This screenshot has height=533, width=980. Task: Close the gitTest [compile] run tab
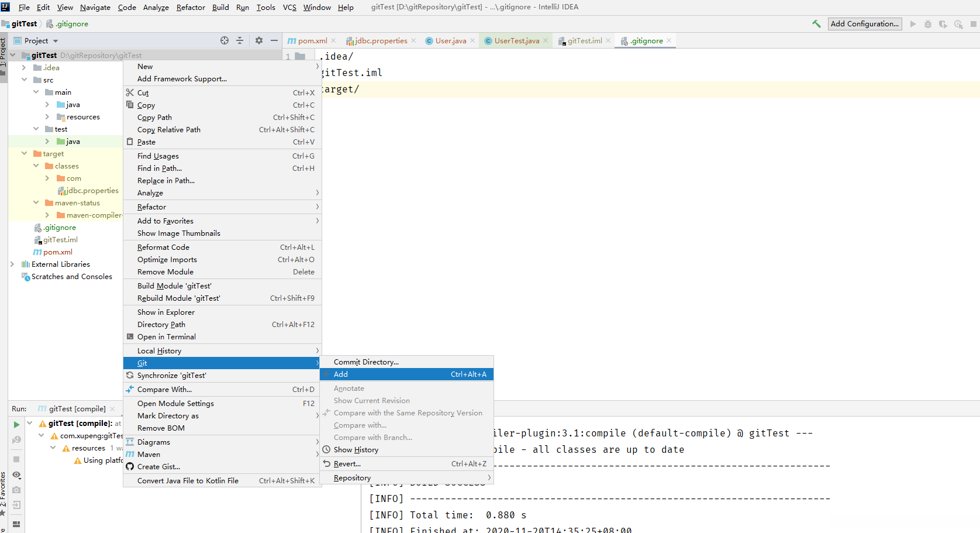click(112, 409)
